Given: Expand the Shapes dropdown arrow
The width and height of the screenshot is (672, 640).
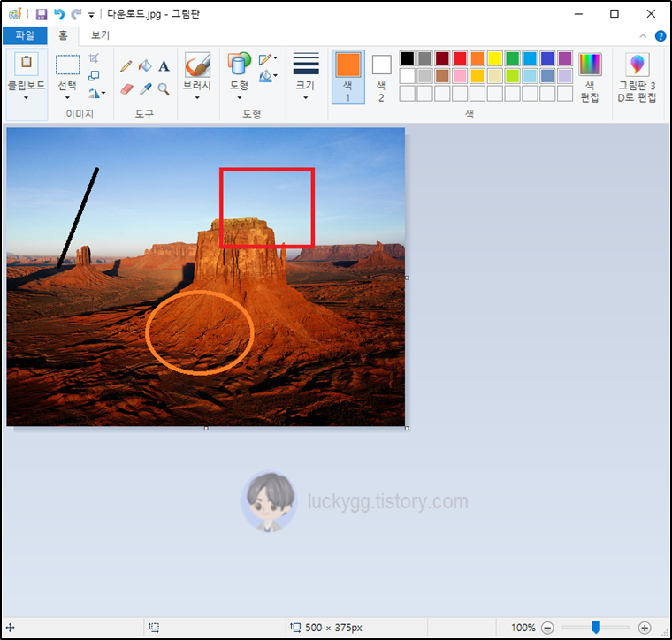Looking at the screenshot, I should pyautogui.click(x=239, y=97).
